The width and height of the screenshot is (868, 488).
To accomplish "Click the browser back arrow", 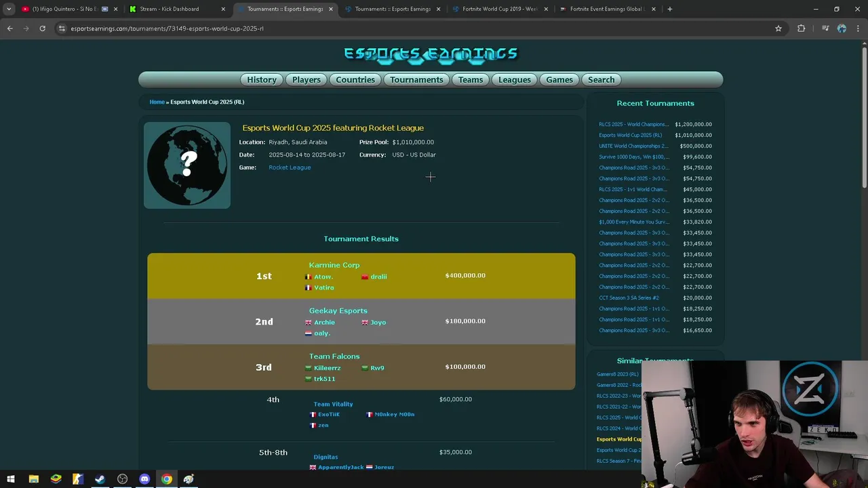I will click(x=9, y=28).
